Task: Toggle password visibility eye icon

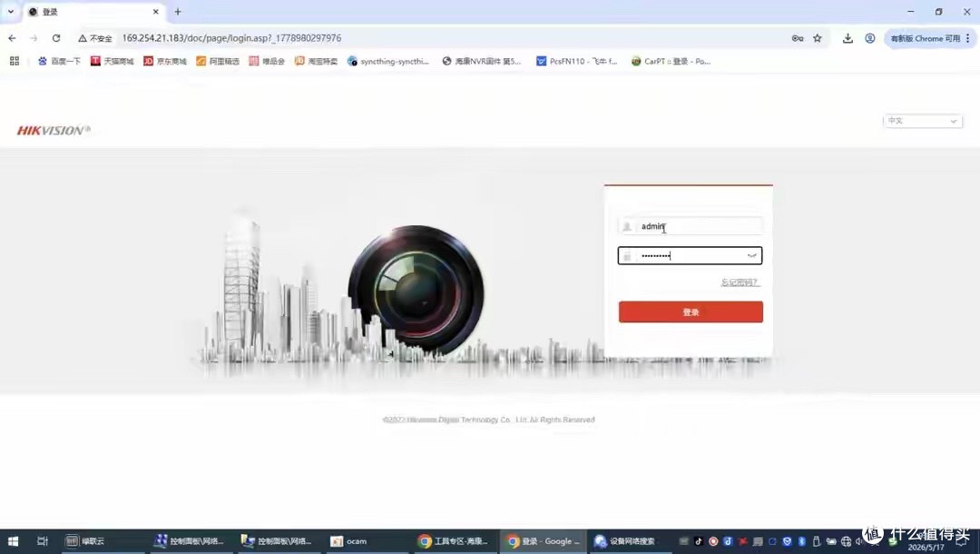Action: pyautogui.click(x=752, y=256)
